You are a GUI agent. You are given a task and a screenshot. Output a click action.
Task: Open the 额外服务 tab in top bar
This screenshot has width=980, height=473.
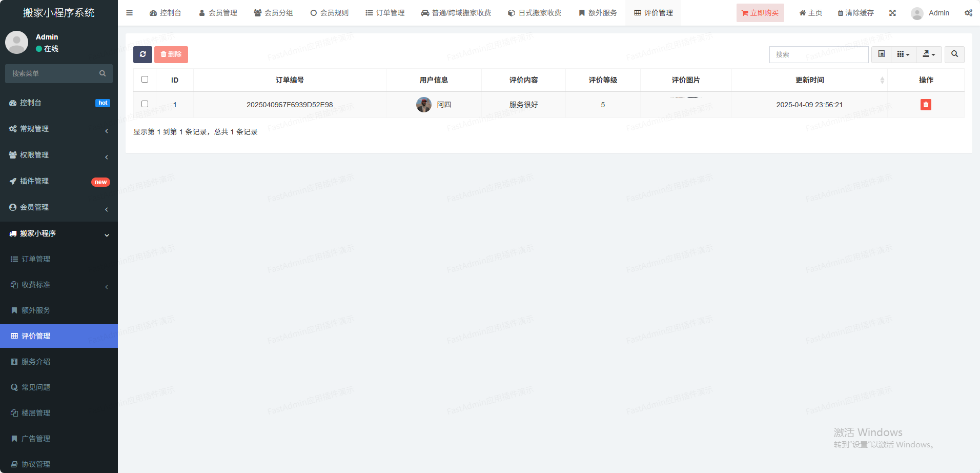tap(598, 13)
